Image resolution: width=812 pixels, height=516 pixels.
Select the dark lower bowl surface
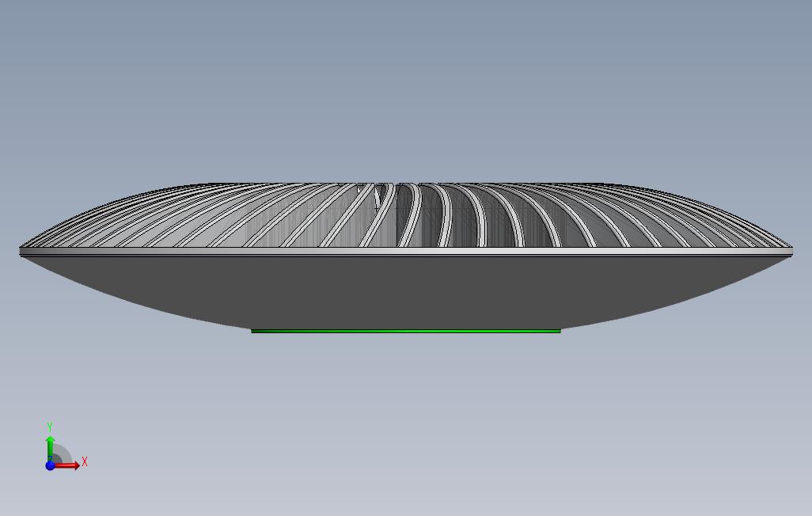point(405,292)
